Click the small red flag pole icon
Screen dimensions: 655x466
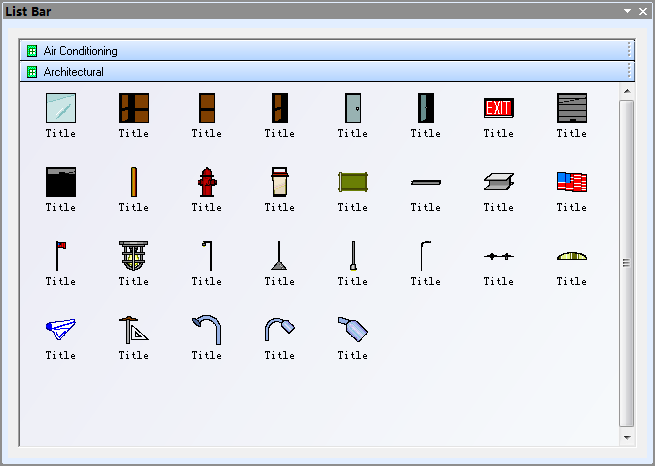(x=60, y=256)
